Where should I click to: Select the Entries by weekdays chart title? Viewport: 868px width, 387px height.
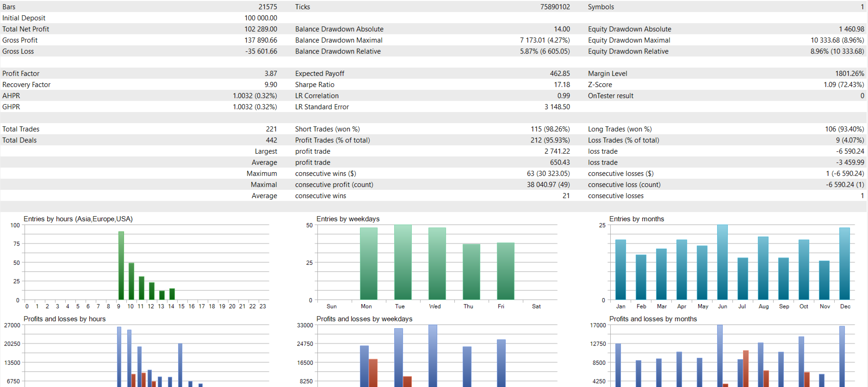[x=348, y=219]
